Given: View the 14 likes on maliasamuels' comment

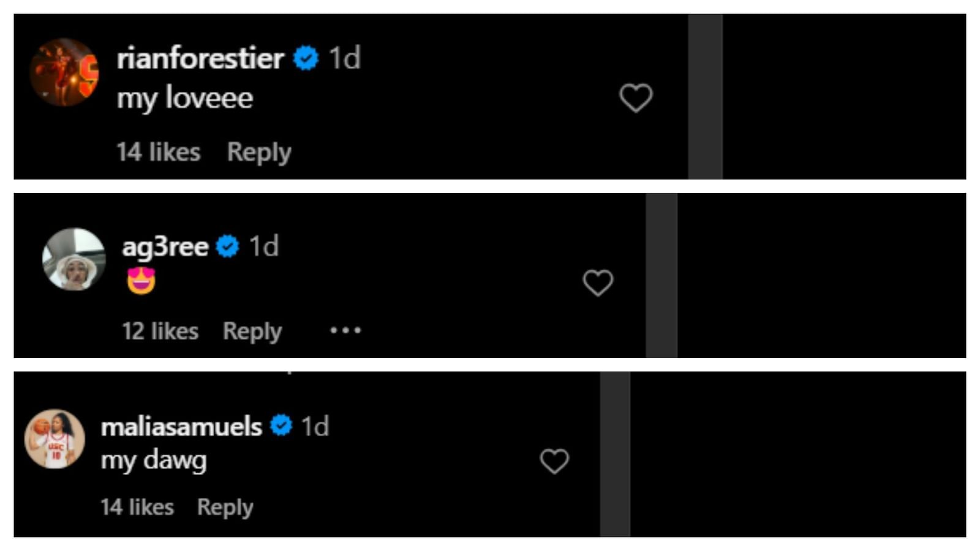Looking at the screenshot, I should pyautogui.click(x=137, y=507).
